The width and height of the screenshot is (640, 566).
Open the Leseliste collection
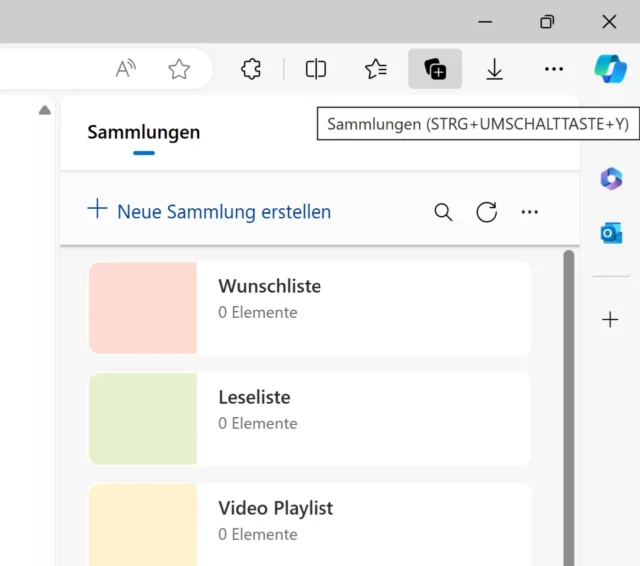309,419
